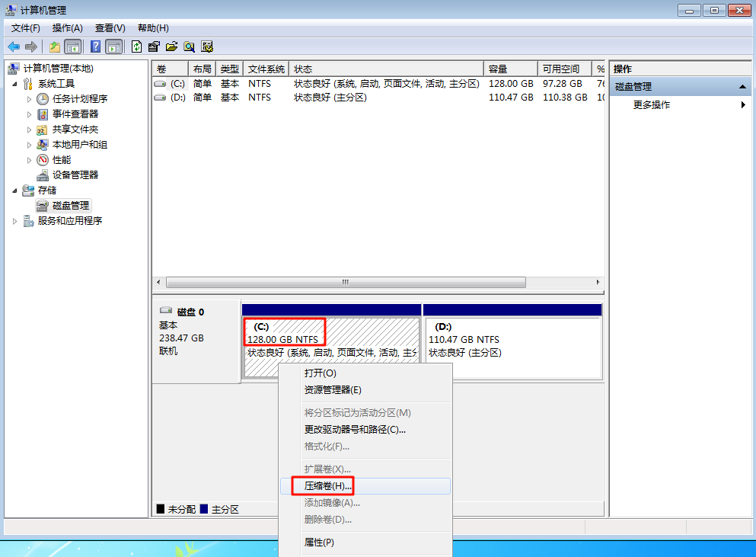Open the 操作(A) menu in menu bar
The width and height of the screenshot is (756, 557).
click(67, 28)
